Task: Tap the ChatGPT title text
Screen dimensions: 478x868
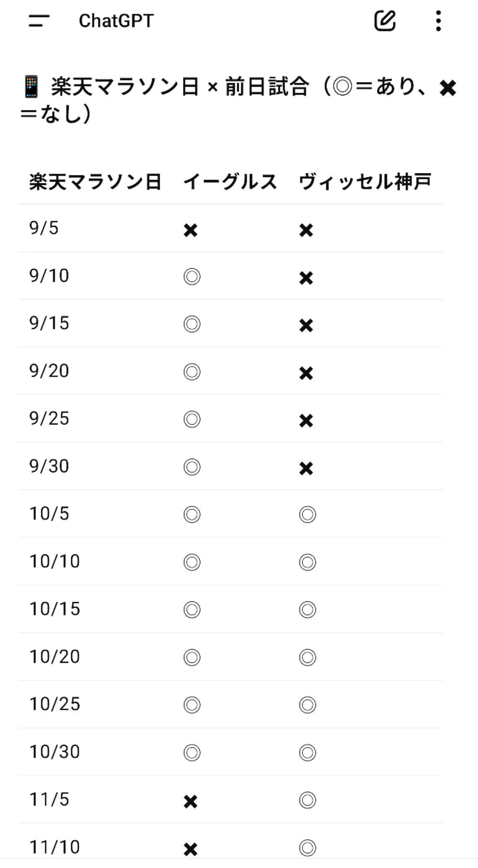Action: (x=116, y=21)
